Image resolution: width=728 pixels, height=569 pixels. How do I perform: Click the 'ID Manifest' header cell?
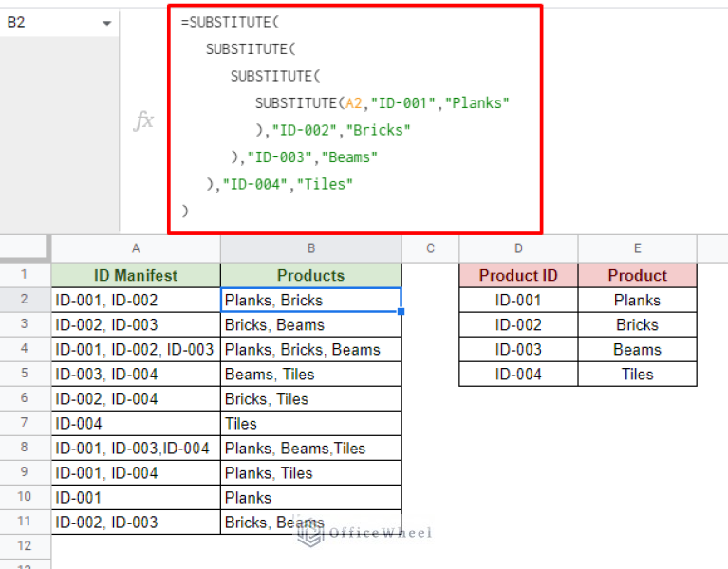(136, 275)
